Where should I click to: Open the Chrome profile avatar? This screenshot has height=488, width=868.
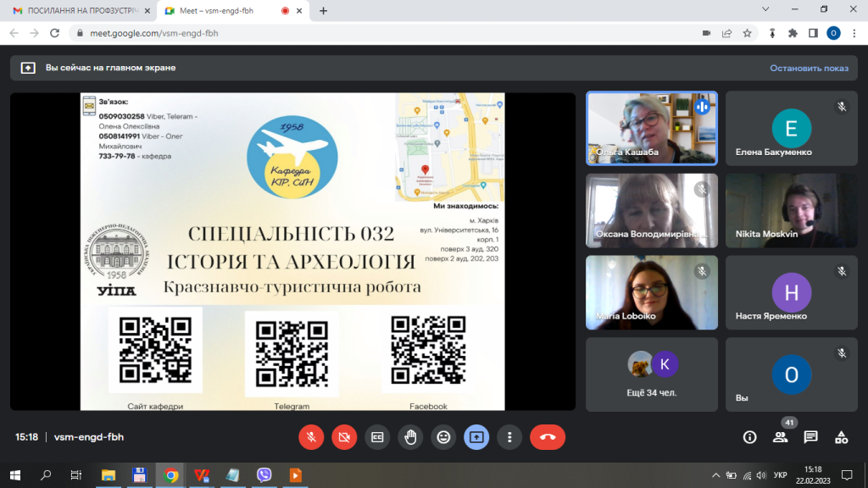pyautogui.click(x=834, y=33)
